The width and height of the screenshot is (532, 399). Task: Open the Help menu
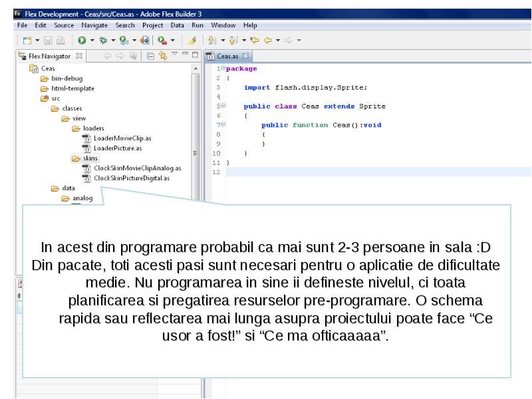tap(250, 25)
